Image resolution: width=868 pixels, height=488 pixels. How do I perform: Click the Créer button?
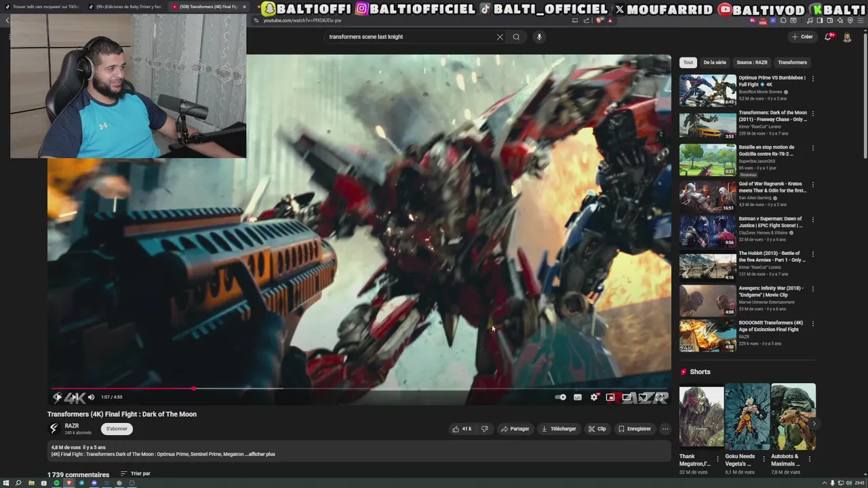click(802, 37)
